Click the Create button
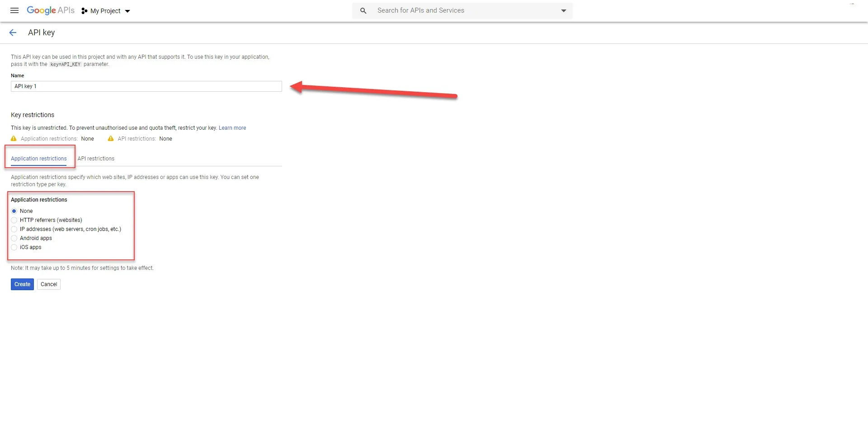This screenshot has height=438, width=868. (22, 284)
